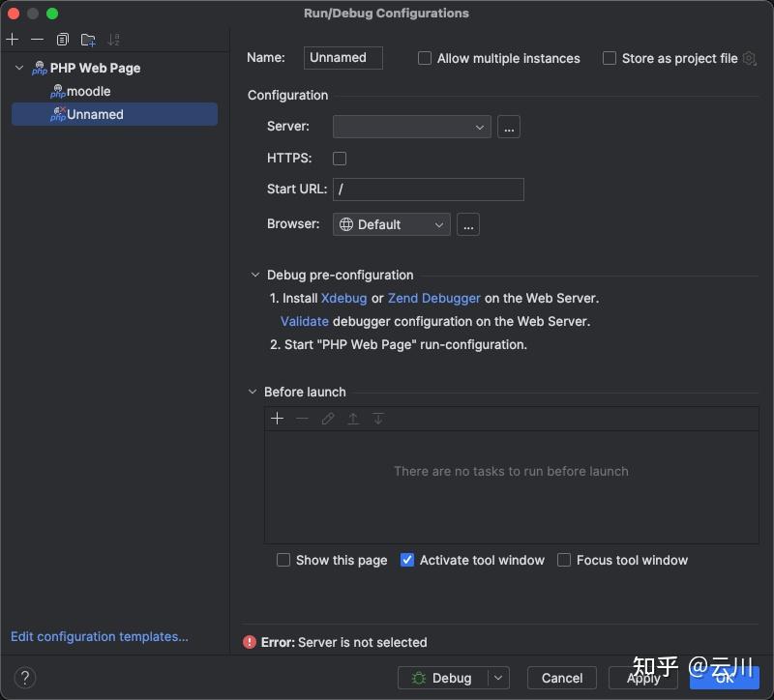This screenshot has height=700, width=774.
Task: Click the Sort configurations icon
Action: 114,40
